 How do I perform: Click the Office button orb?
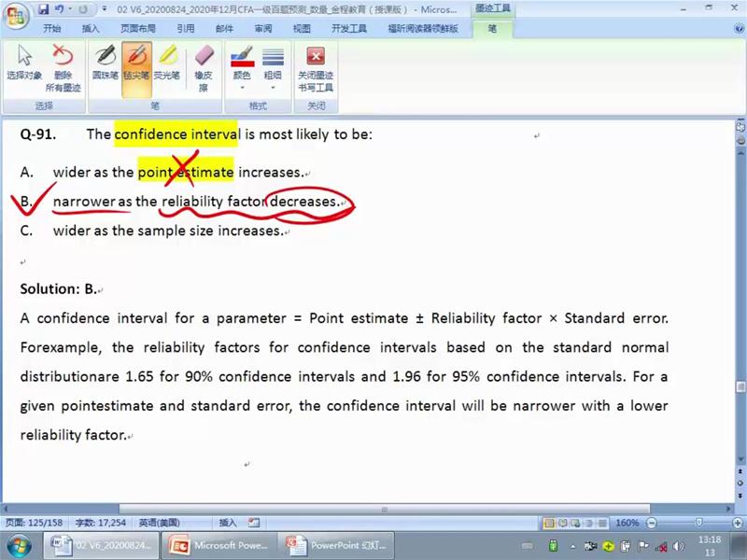(17, 16)
